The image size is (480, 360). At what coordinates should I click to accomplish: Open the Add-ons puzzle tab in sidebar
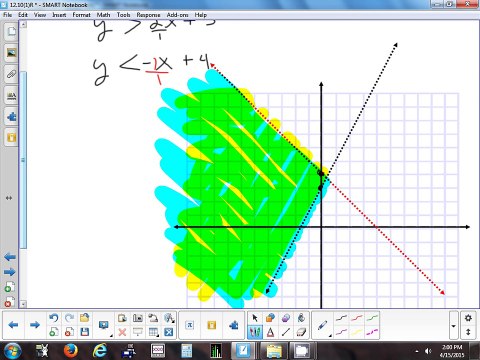[11, 117]
